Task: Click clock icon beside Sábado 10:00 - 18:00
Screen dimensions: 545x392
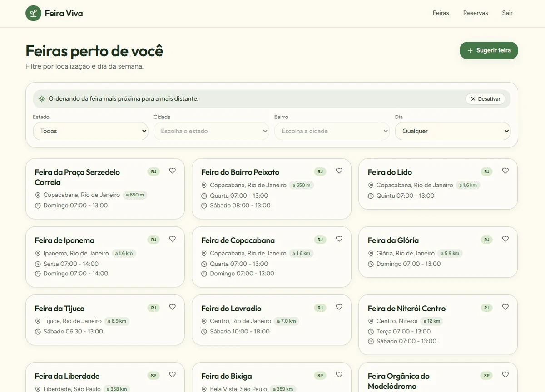Action: click(x=204, y=332)
